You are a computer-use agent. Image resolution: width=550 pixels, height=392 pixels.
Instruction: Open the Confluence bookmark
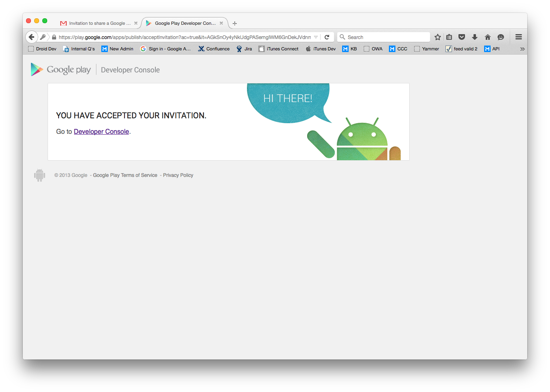[214, 49]
